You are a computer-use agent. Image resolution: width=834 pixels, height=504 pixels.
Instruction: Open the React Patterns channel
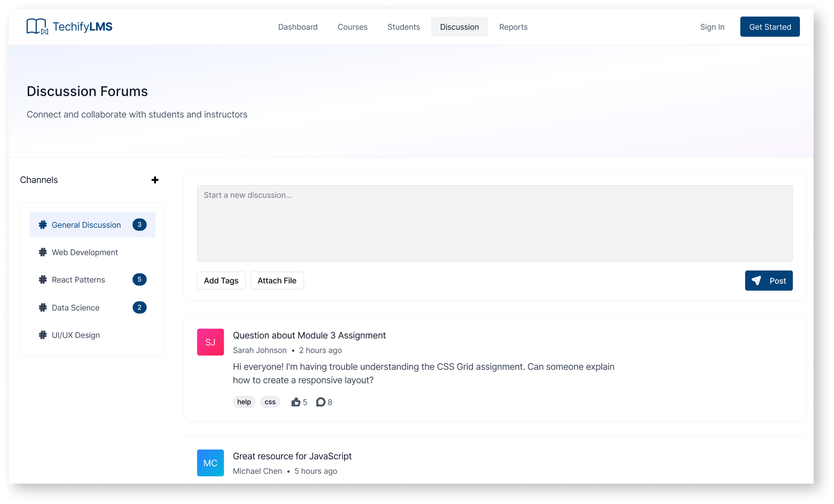click(79, 280)
